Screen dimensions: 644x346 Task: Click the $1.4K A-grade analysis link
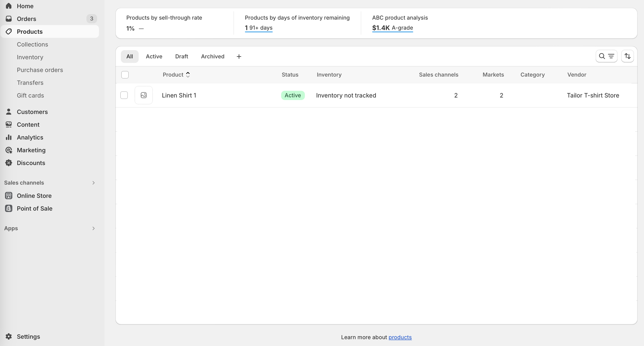point(392,28)
